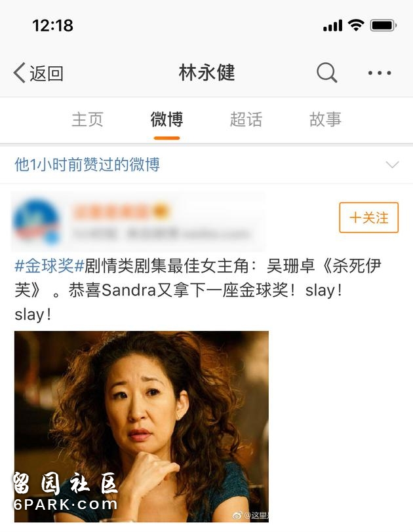413x532 pixels.
Task: Open the posted photo thumbnail
Action: pyautogui.click(x=142, y=427)
